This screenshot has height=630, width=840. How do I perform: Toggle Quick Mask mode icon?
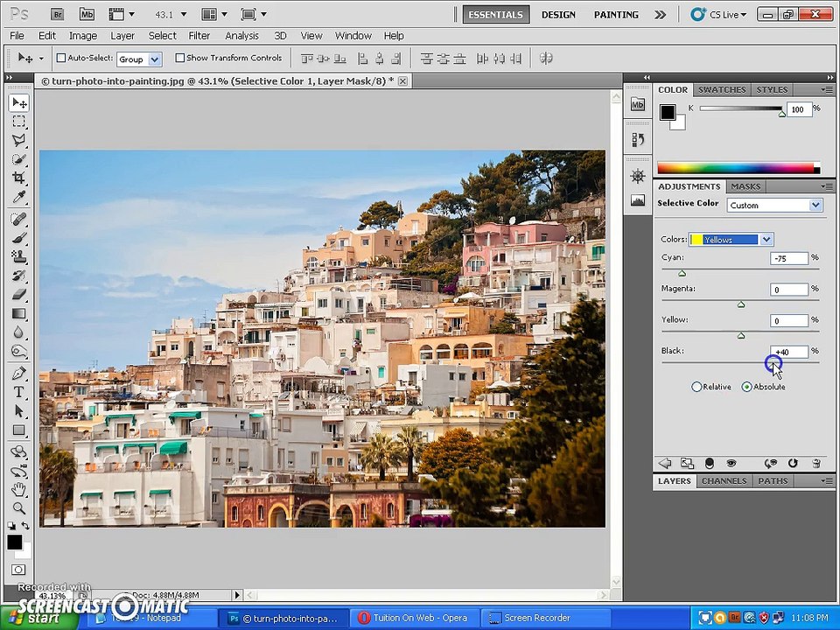[18, 570]
